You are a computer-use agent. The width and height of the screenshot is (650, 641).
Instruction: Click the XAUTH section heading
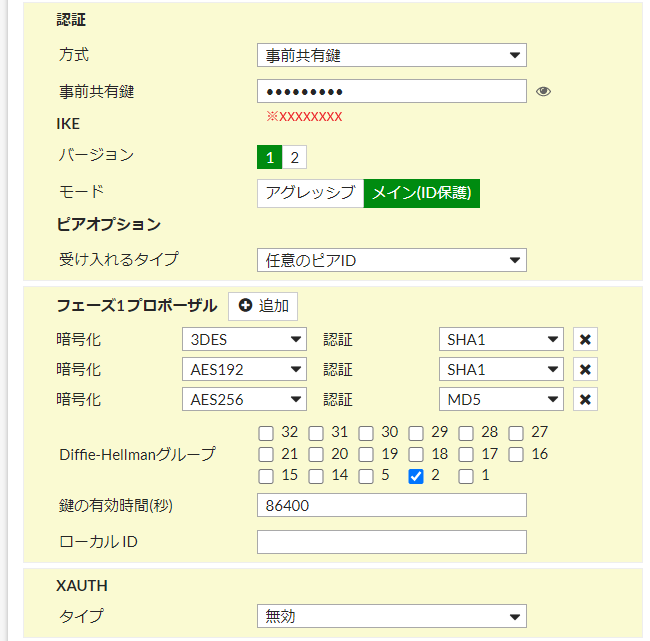(82, 585)
